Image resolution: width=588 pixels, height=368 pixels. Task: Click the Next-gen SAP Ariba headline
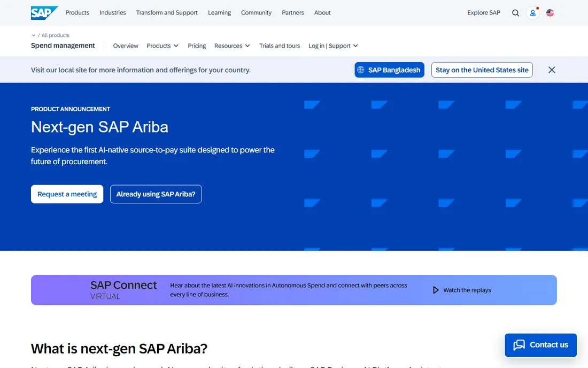(x=99, y=127)
